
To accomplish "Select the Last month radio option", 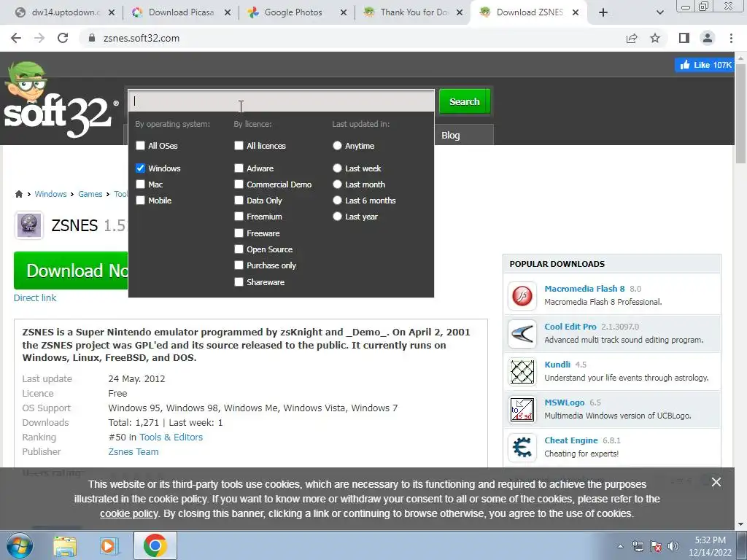I will pyautogui.click(x=337, y=184).
